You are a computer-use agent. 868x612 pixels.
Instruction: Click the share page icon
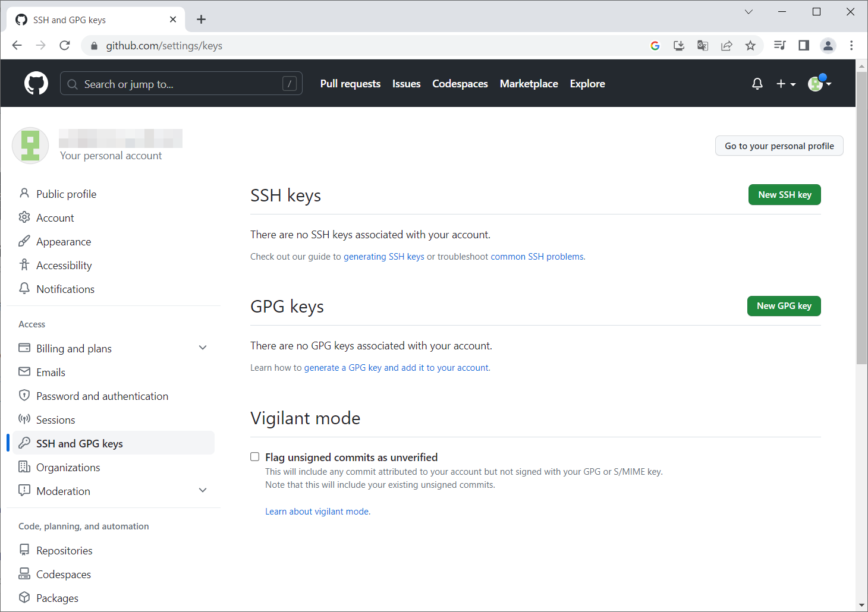[x=727, y=46]
